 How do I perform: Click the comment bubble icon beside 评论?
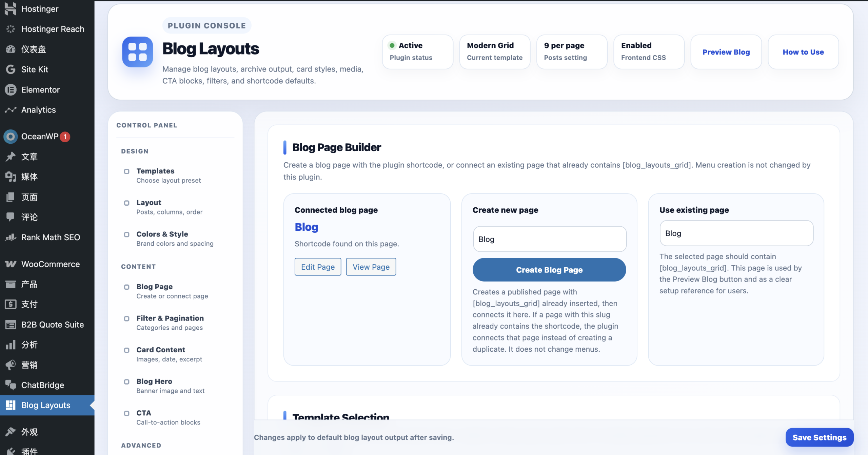[x=11, y=217]
